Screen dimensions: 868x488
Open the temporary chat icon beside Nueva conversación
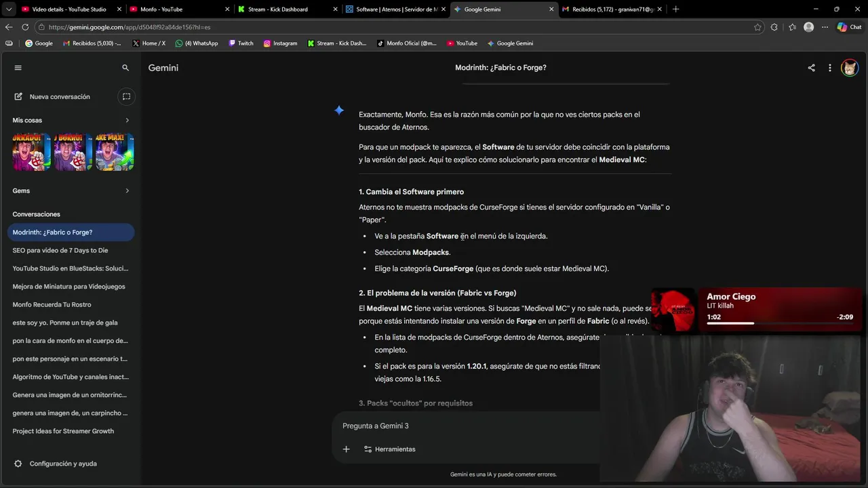coord(126,97)
